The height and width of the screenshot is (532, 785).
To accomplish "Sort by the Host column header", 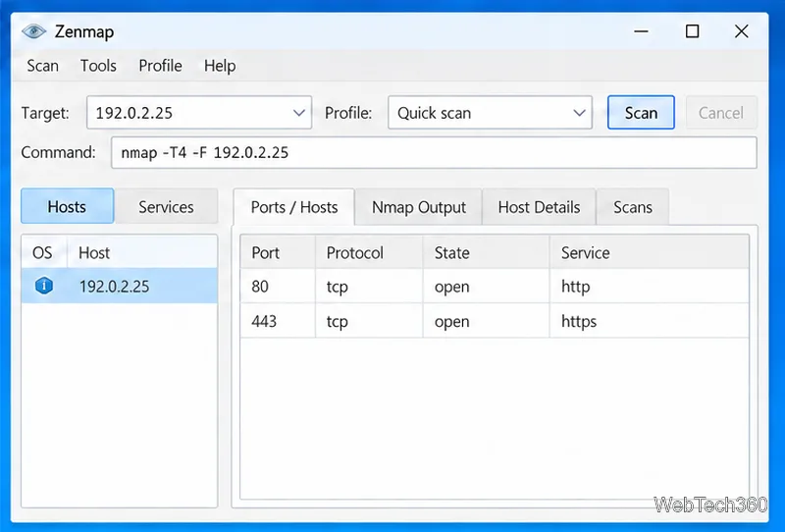I will (x=142, y=252).
